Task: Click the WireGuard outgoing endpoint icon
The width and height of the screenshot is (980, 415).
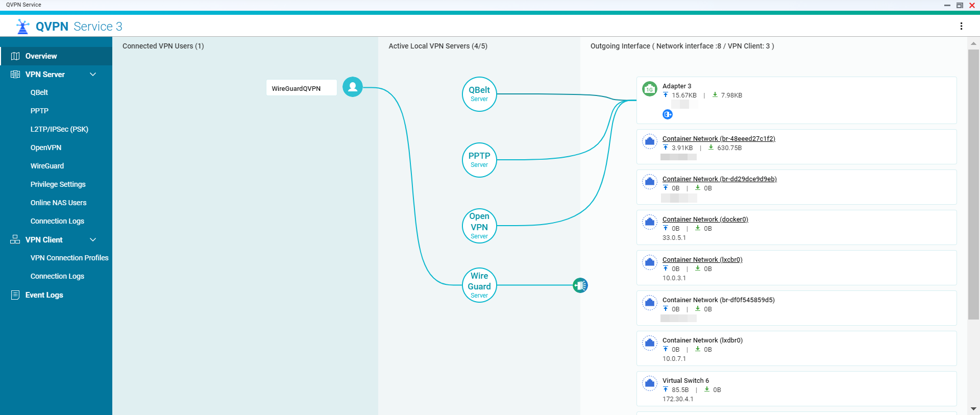Action: [580, 285]
